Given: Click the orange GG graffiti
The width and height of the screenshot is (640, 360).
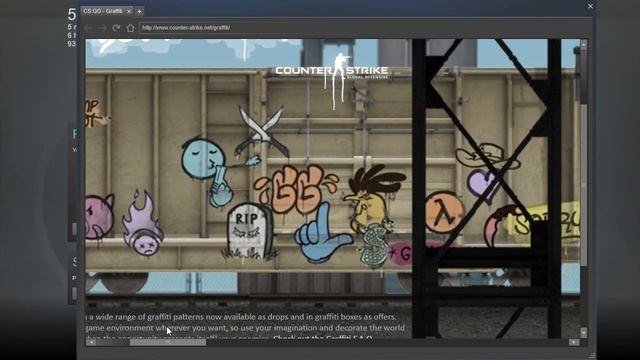Looking at the screenshot, I should click(x=296, y=188).
